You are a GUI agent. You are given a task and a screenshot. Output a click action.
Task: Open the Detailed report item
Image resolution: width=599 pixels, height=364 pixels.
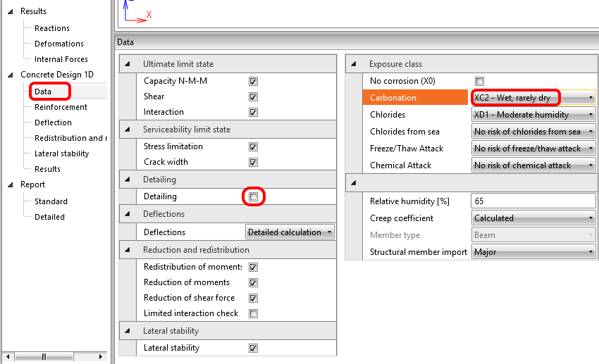(x=49, y=217)
